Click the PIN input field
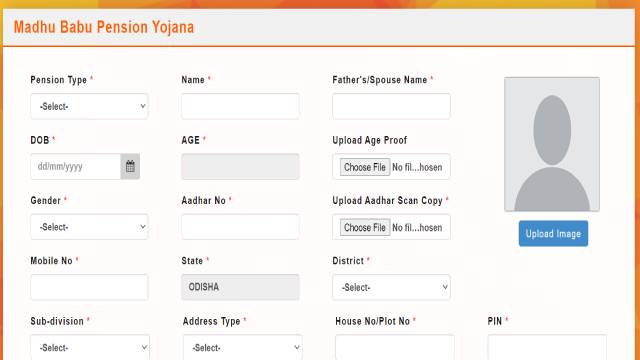This screenshot has height=360, width=640. (x=547, y=347)
